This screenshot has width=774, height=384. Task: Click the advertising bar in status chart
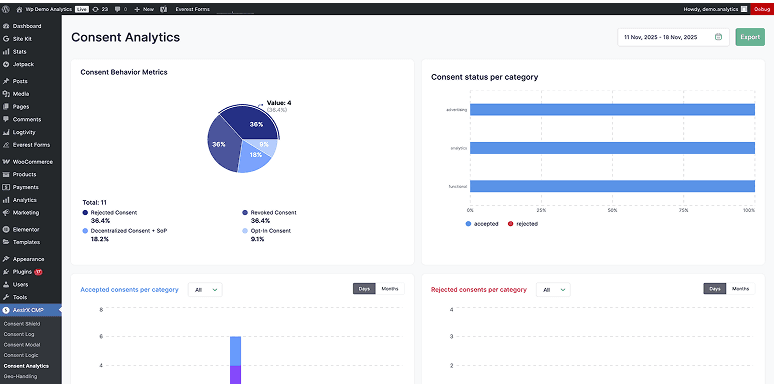(x=612, y=110)
